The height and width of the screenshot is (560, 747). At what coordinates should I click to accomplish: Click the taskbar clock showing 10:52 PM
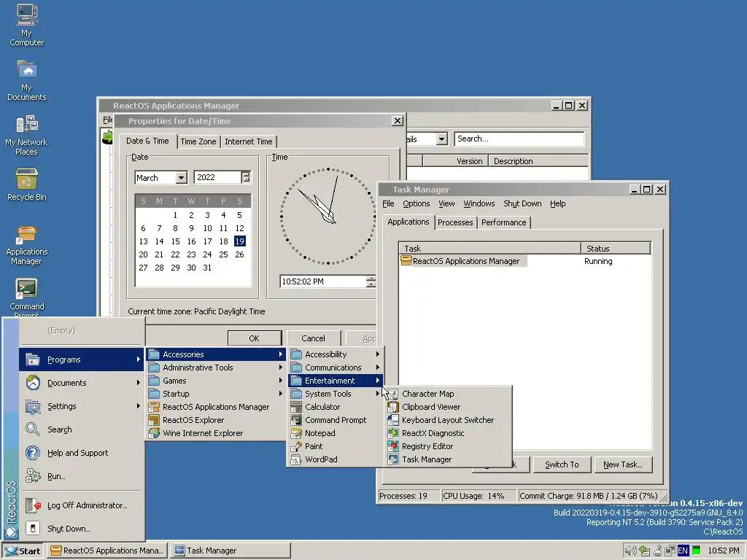[x=723, y=551]
